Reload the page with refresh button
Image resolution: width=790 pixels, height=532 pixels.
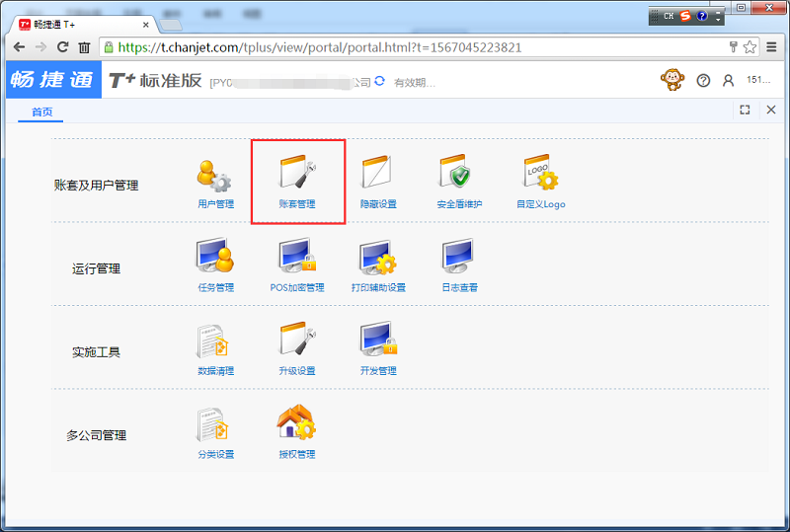(x=62, y=47)
